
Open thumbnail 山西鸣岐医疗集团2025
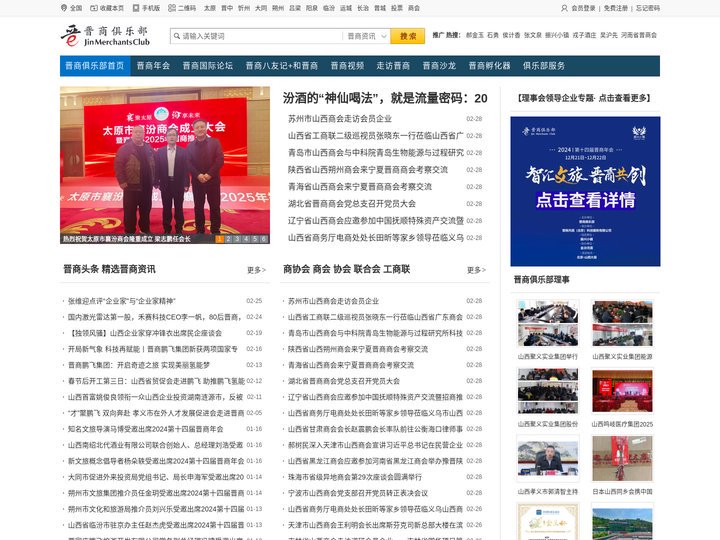click(622, 391)
